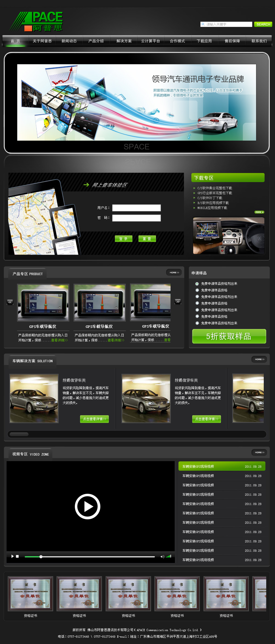275x644 pixels.
Task: Click the APACE logo in the header
Action: (36, 21)
